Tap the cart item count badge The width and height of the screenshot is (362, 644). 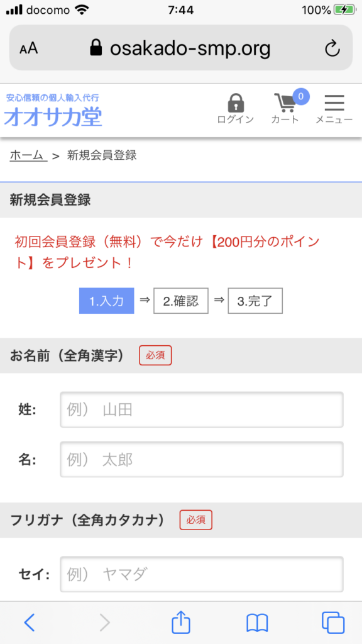tap(301, 96)
